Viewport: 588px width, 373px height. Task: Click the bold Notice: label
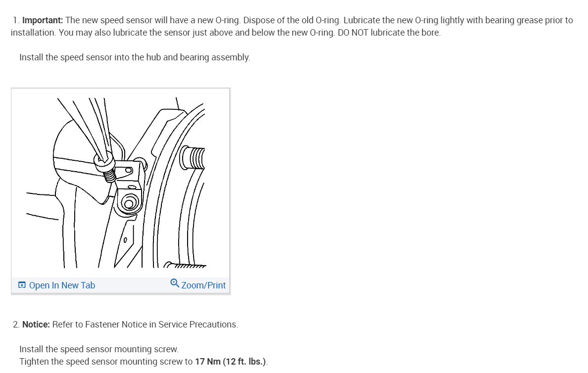(36, 325)
